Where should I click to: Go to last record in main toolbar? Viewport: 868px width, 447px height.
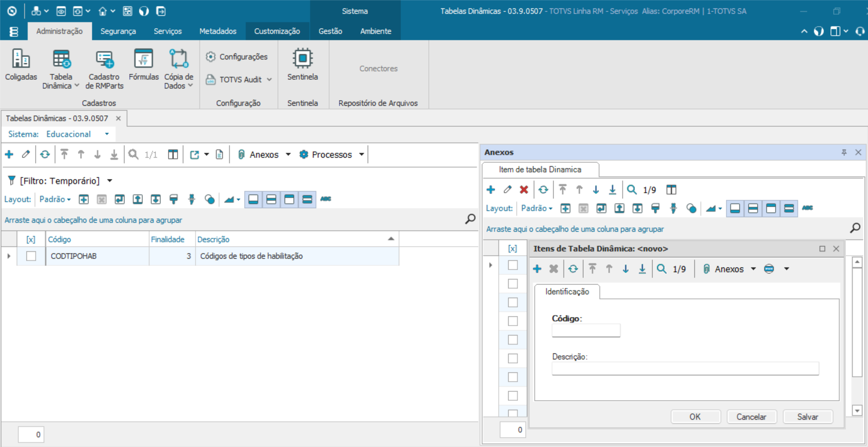[x=114, y=155]
